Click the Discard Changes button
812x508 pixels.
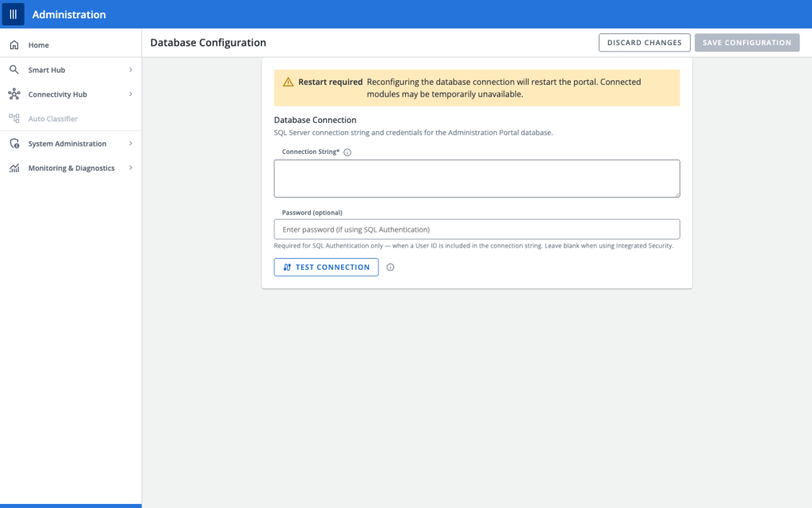click(x=644, y=43)
